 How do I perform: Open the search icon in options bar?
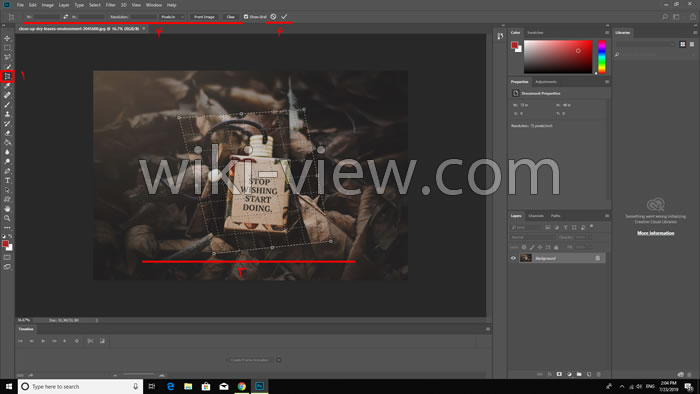click(665, 17)
